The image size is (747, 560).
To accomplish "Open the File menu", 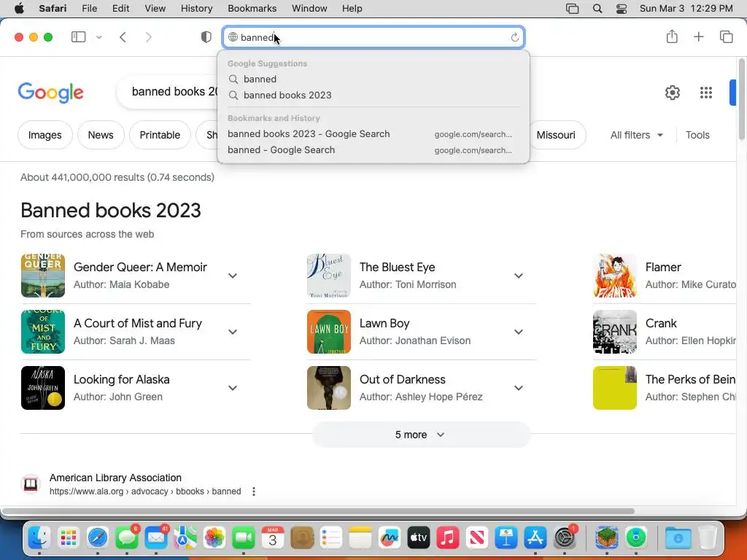I will tap(90, 9).
